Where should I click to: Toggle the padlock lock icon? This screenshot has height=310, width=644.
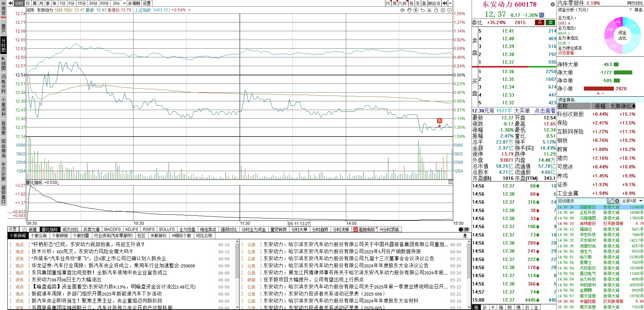(x=436, y=10)
